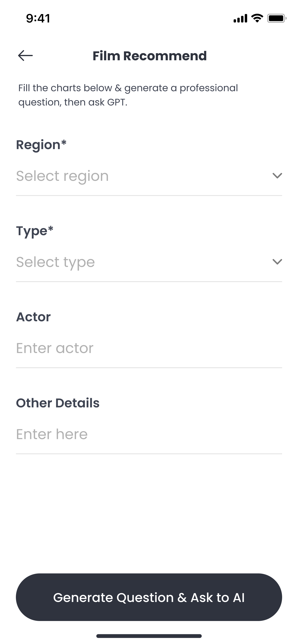Click the 'Fill the charts below' instruction text
The image size is (298, 644).
coord(128,95)
